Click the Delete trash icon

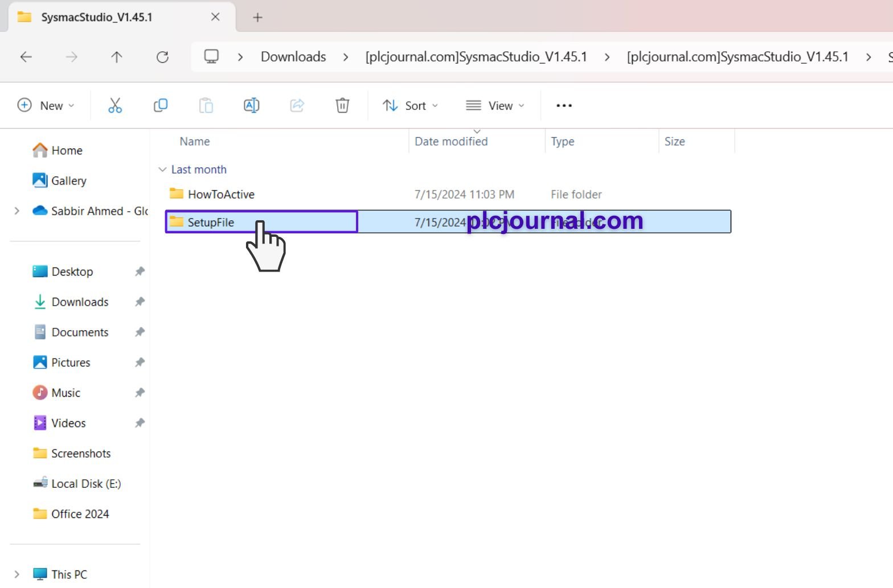[342, 105]
